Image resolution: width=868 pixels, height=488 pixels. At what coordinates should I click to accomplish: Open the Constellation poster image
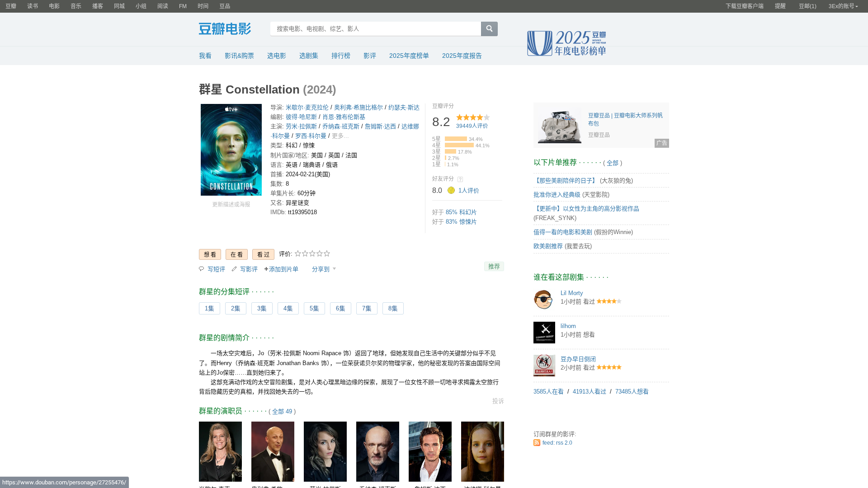231,150
